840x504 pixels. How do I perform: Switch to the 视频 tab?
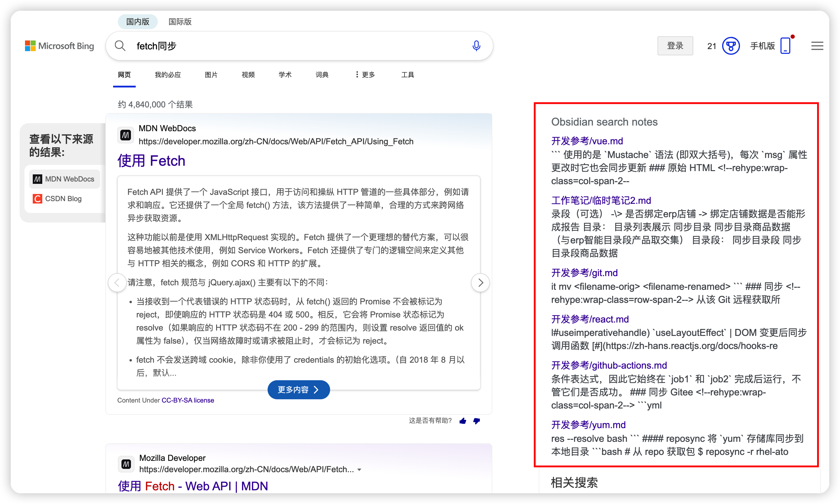[x=248, y=75]
